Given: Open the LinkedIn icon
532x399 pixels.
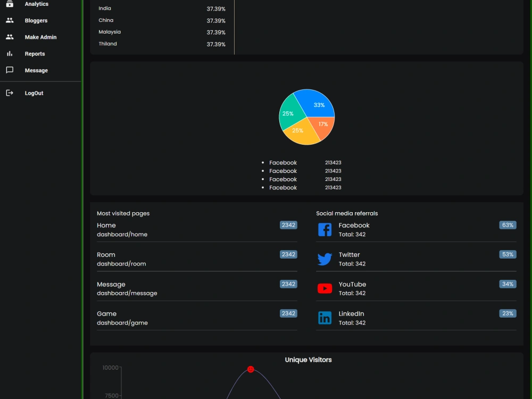Looking at the screenshot, I should [x=325, y=318].
